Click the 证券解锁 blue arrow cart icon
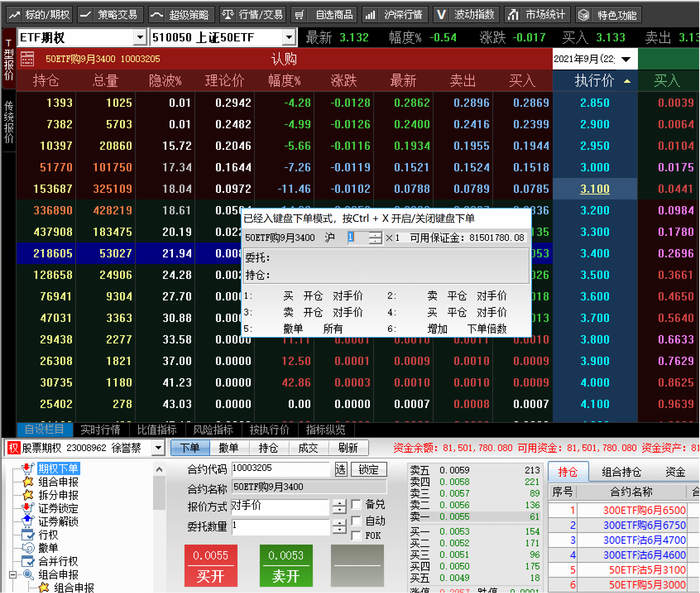 point(28,521)
